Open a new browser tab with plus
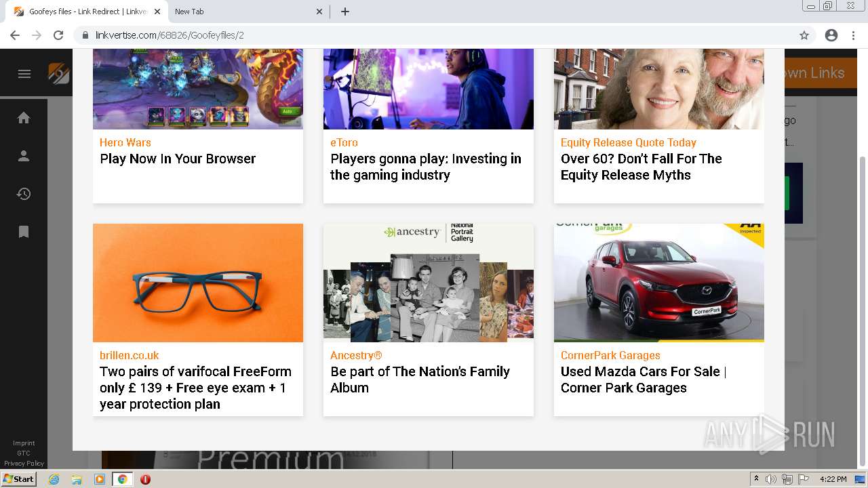The width and height of the screenshot is (868, 488). pos(345,12)
